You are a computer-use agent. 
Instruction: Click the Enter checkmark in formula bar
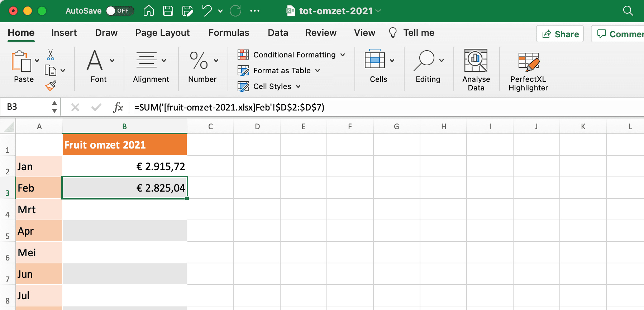point(96,107)
